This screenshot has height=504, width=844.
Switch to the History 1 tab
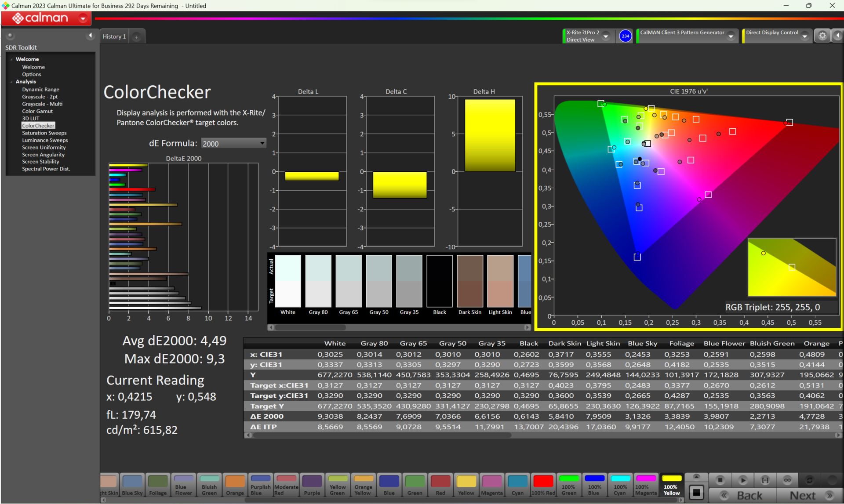(114, 36)
